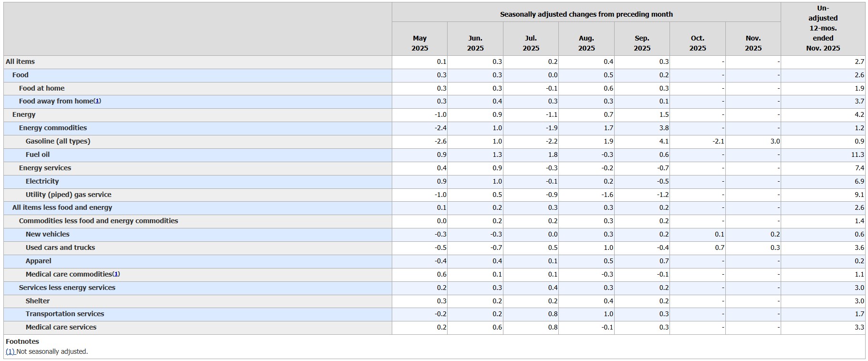This screenshot has width=868, height=361.
Task: Click footnote (1) link beside Food away from home
Action: tap(97, 101)
